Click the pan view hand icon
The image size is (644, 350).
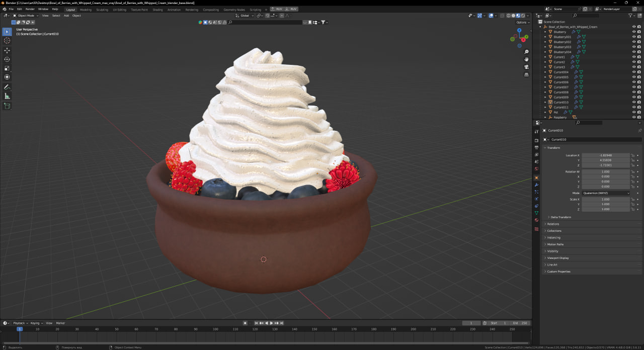point(526,59)
